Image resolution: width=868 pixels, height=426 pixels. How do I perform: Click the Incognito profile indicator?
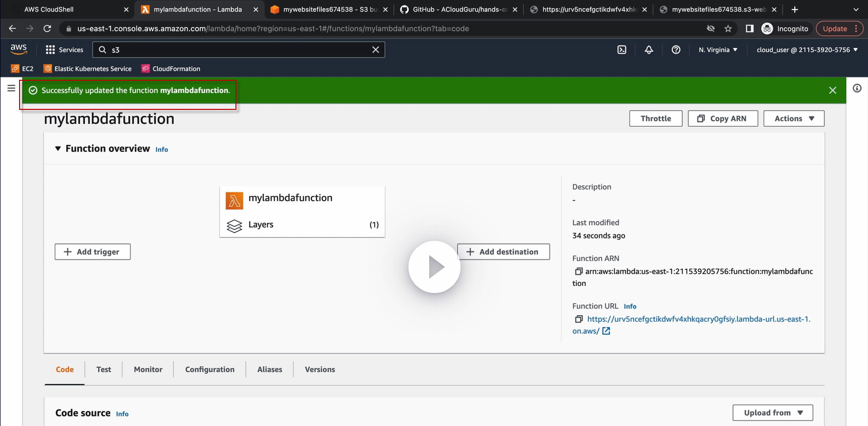click(785, 29)
